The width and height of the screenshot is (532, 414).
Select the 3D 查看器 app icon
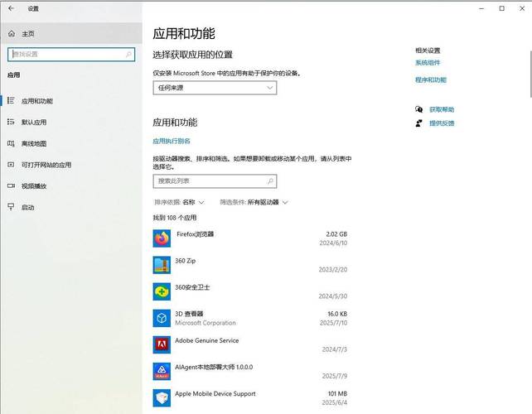[162, 318]
